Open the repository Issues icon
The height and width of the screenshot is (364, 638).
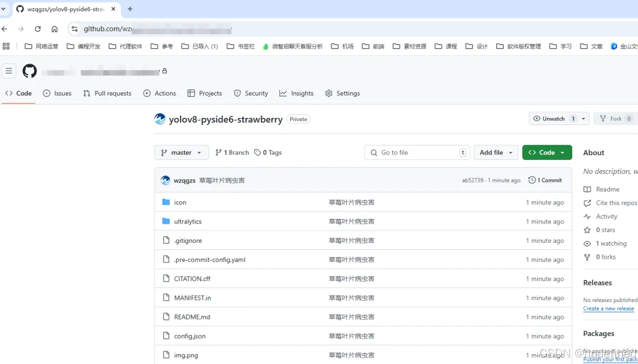48,93
